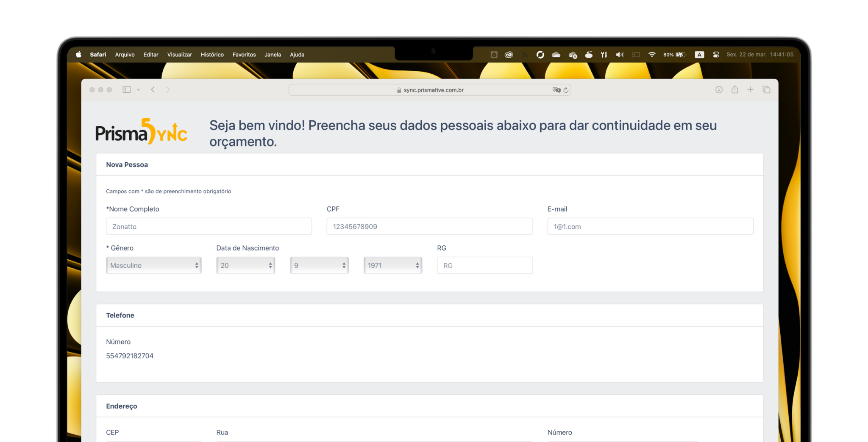Screen dimensions: 868x442
Task: Open the Gênero dropdown showing Masculino
Action: click(x=153, y=265)
